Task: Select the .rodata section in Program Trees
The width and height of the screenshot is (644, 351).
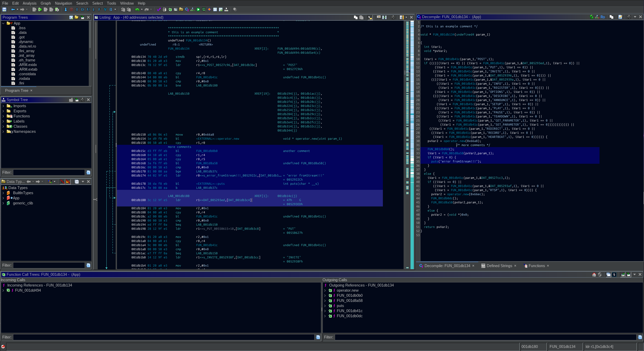Action: click(24, 79)
